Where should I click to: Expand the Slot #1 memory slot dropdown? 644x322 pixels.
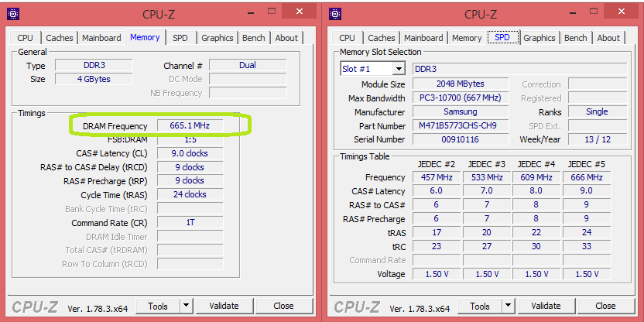[399, 69]
